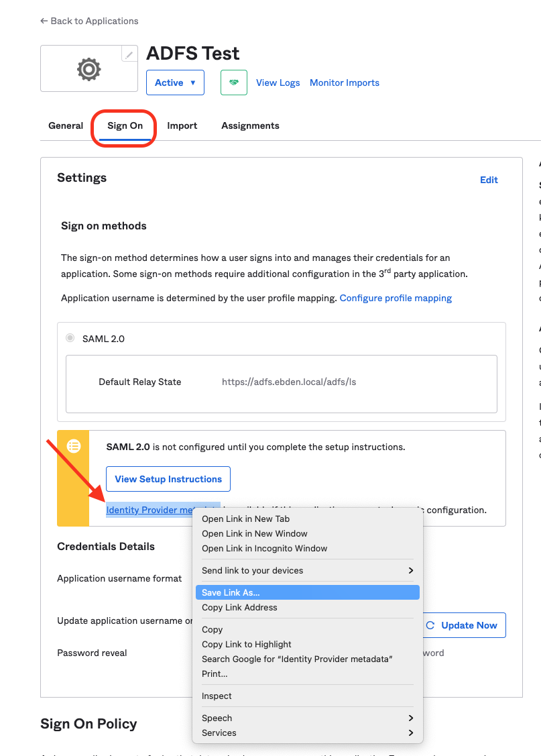Viewport: 541px width, 756px height.
Task: Select the SAML 2.0 radio button
Action: point(70,338)
